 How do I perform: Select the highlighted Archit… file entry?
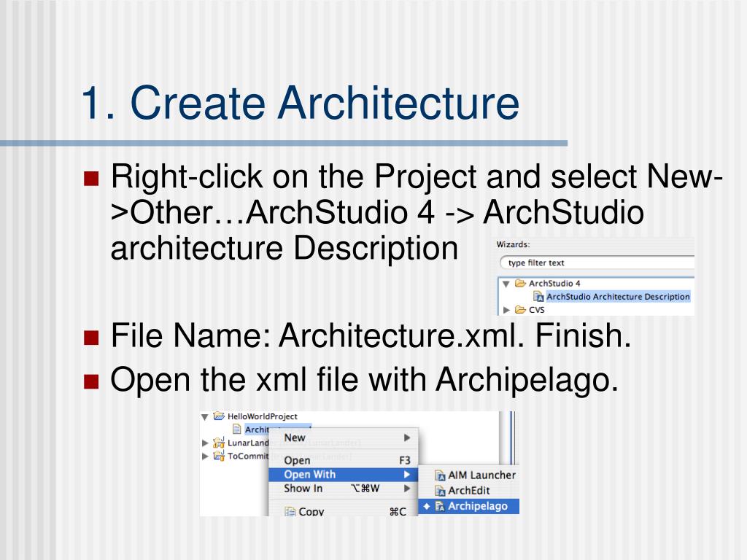point(258,429)
